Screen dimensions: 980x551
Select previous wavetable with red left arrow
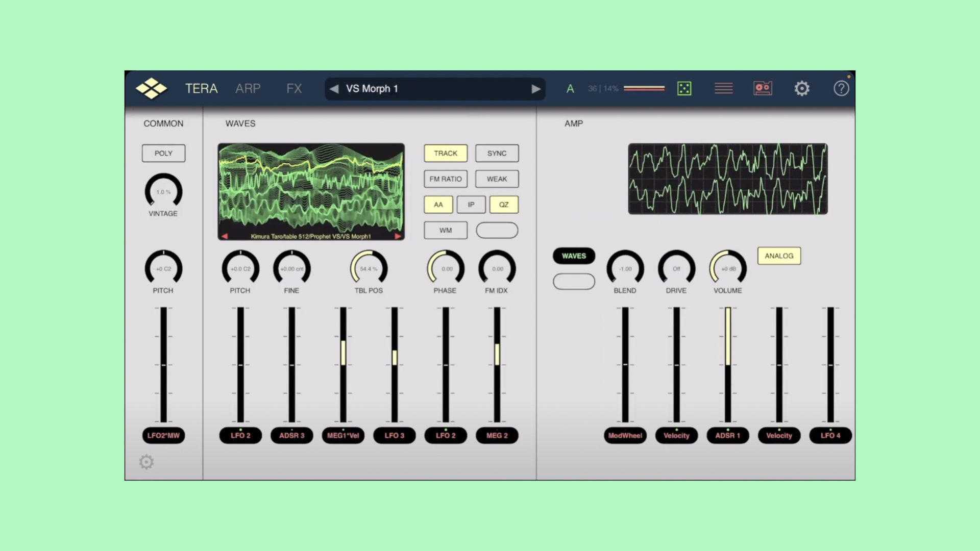(225, 236)
